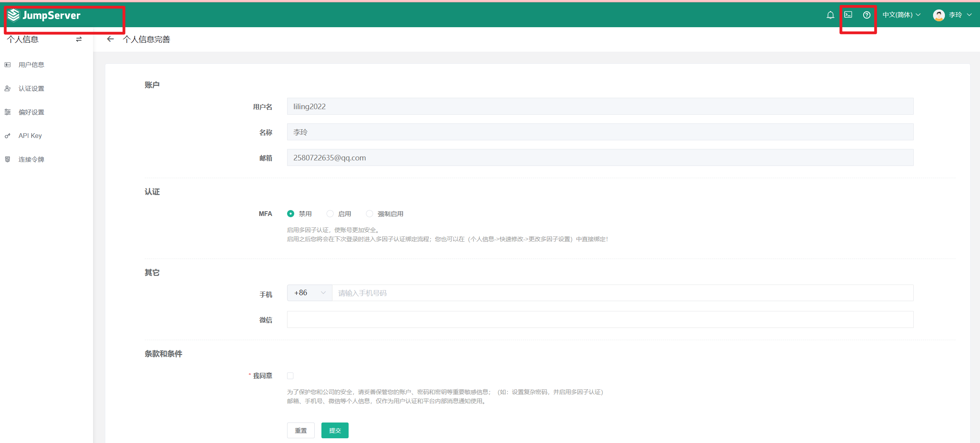Click the API Key key icon
Viewport: 980px width, 443px height.
7,136
